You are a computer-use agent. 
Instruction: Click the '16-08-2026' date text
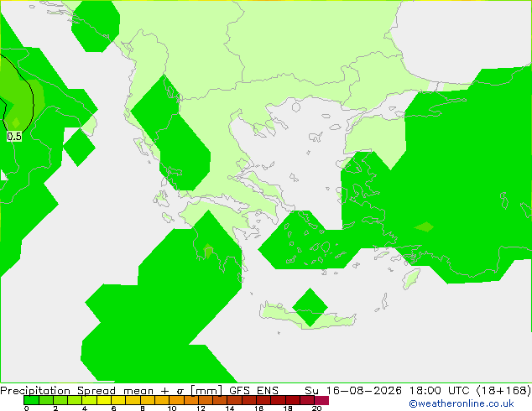(364, 390)
